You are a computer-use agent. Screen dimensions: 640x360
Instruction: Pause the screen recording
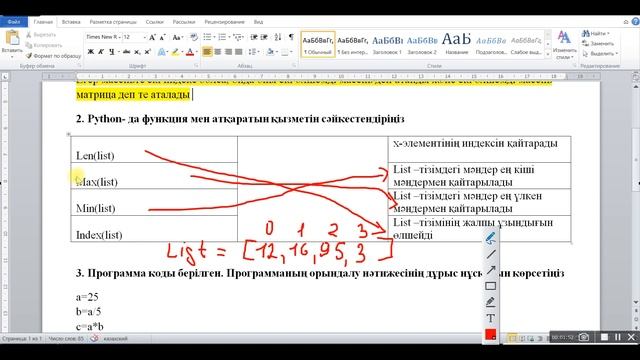pos(618,337)
